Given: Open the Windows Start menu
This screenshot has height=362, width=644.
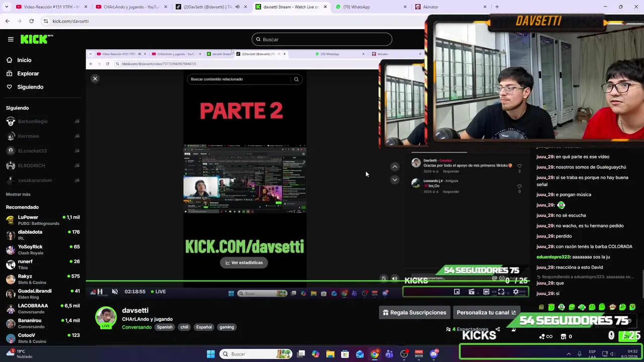Looking at the screenshot, I should coord(211,354).
